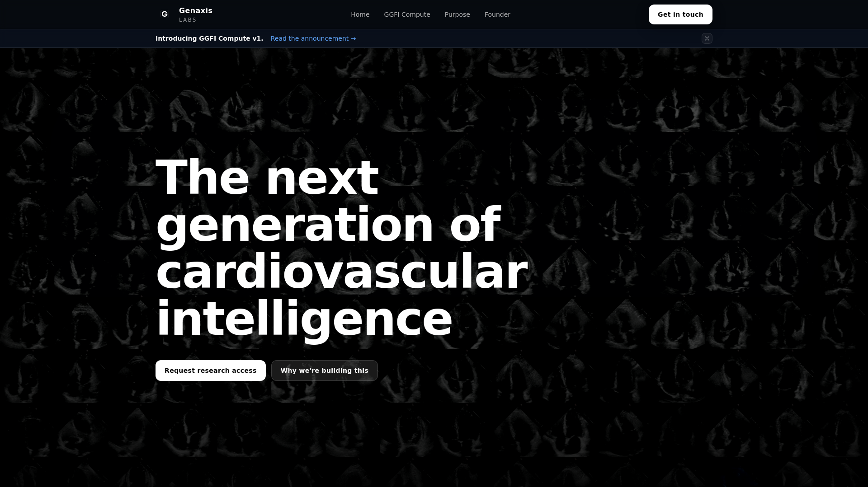Click empty space in the announcement banner bar

click(520, 38)
